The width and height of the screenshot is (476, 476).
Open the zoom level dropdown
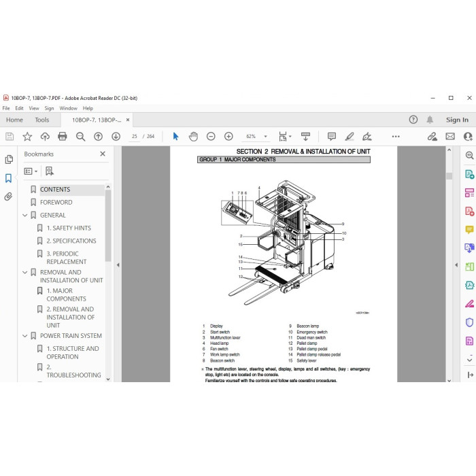click(x=266, y=137)
